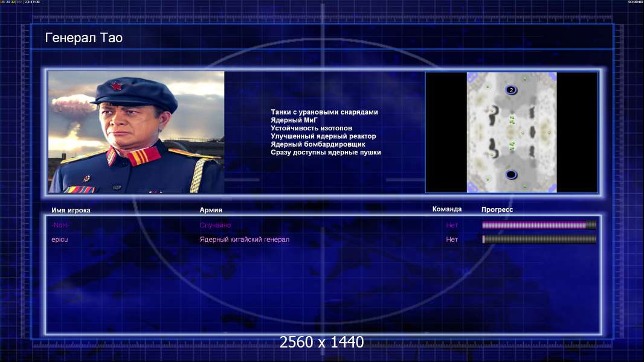Click army value 'Случайно'
Viewport: 644px width, 362px height.
pyautogui.click(x=215, y=225)
